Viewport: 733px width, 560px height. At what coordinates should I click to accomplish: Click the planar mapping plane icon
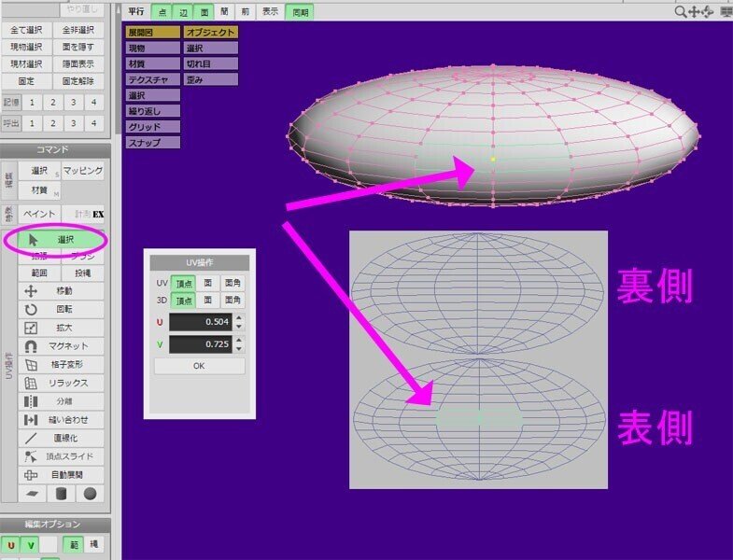coord(33,493)
